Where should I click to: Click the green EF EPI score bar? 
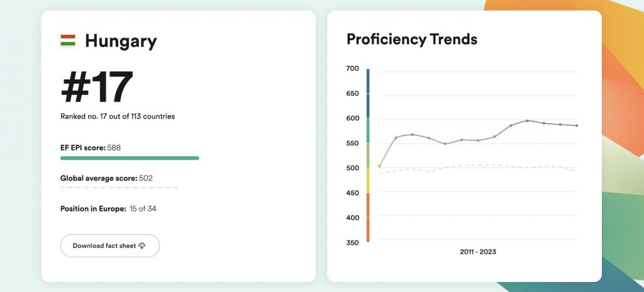[130, 158]
